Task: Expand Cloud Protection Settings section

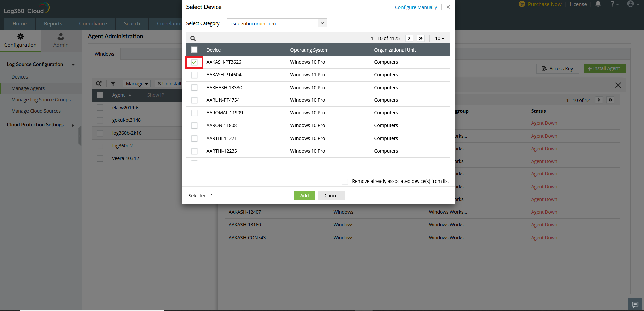Action: pyautogui.click(x=73, y=125)
